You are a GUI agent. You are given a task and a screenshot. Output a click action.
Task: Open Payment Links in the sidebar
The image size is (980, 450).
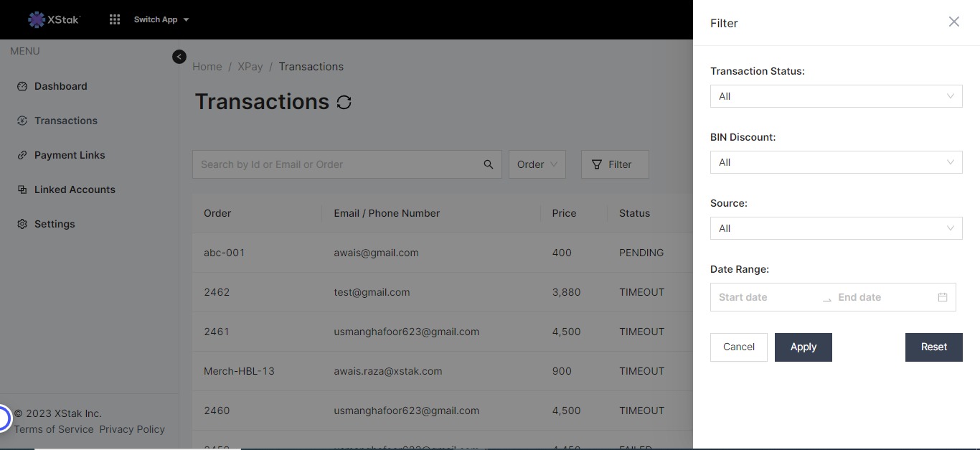tap(70, 155)
